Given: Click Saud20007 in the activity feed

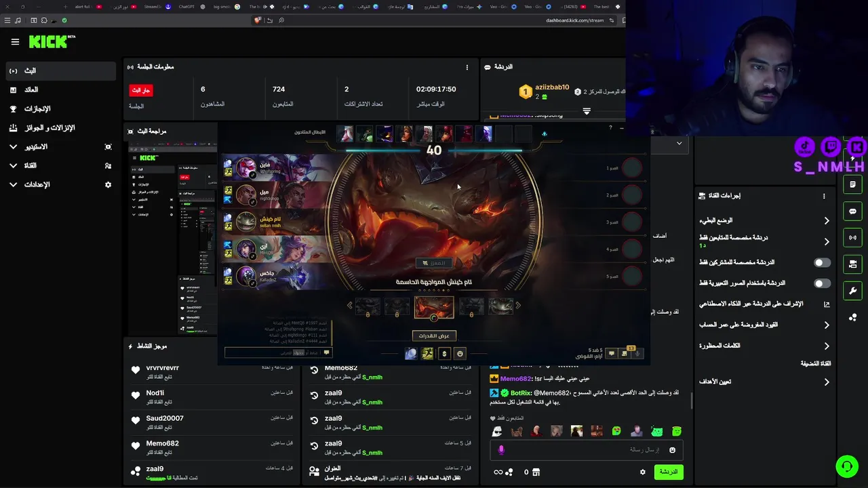Looking at the screenshot, I should coord(165,418).
